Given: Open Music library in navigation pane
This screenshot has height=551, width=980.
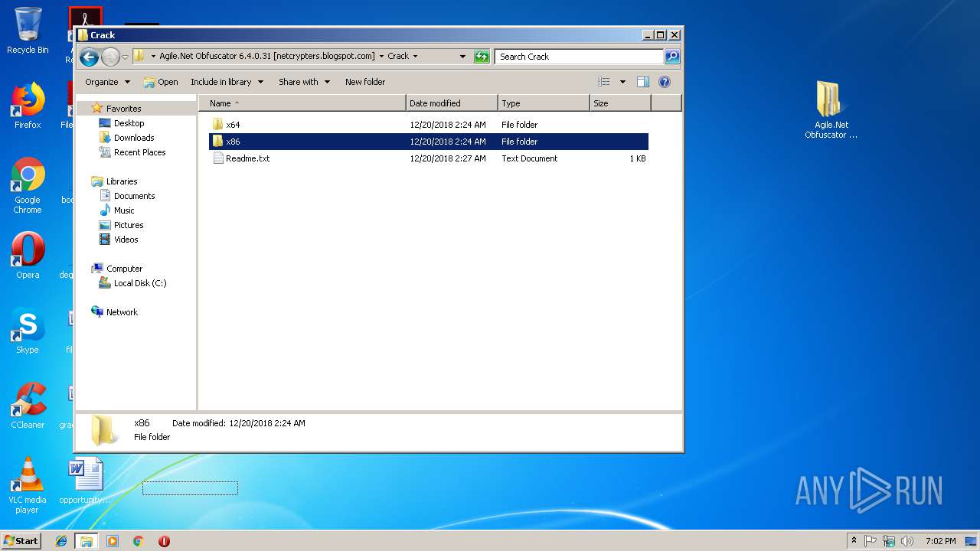Looking at the screenshot, I should [124, 210].
